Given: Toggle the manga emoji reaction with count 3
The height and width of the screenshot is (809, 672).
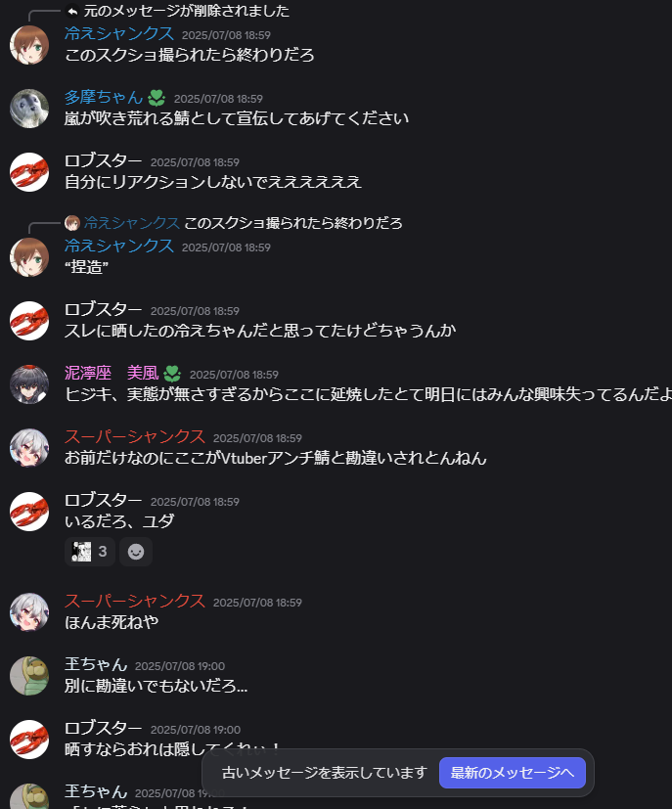Looking at the screenshot, I should [90, 552].
